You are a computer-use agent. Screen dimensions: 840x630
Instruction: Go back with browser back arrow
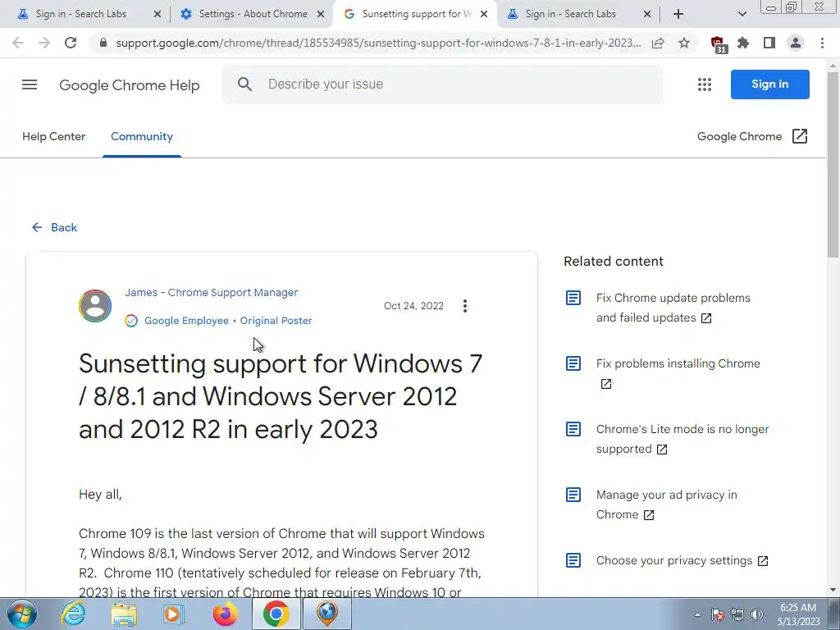18,43
